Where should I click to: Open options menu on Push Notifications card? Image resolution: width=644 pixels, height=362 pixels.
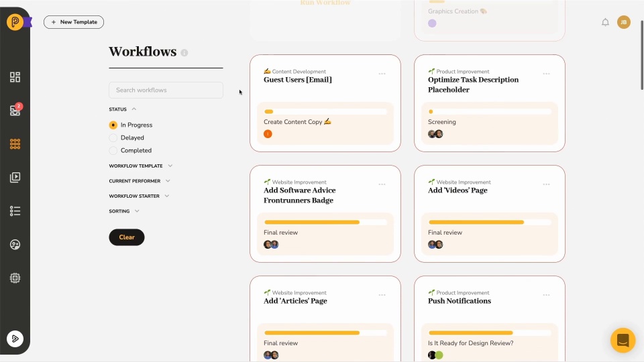coord(546,295)
